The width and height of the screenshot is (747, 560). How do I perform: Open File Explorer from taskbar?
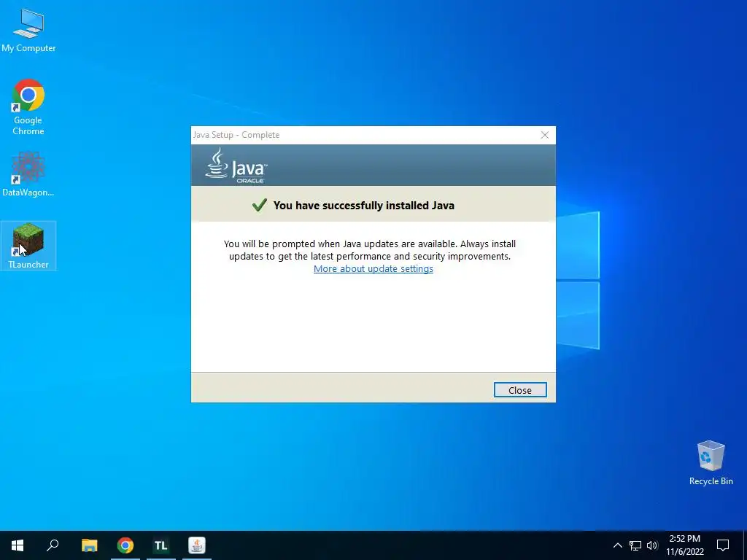pos(89,545)
